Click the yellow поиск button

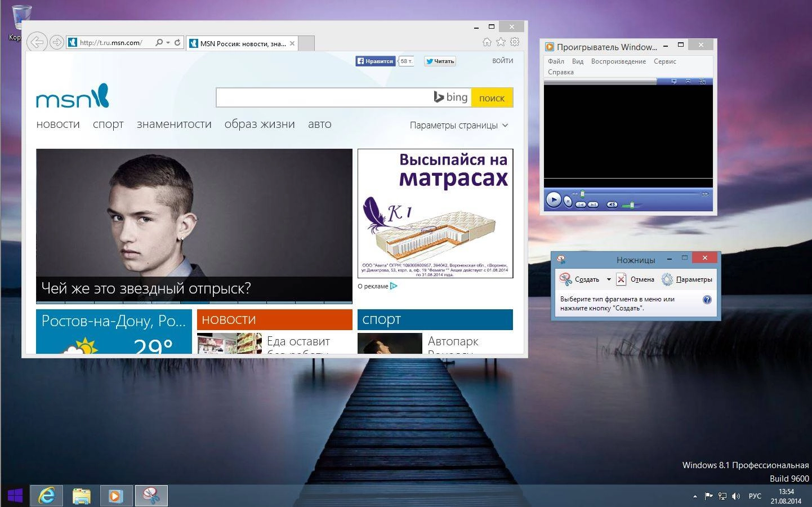(x=492, y=97)
